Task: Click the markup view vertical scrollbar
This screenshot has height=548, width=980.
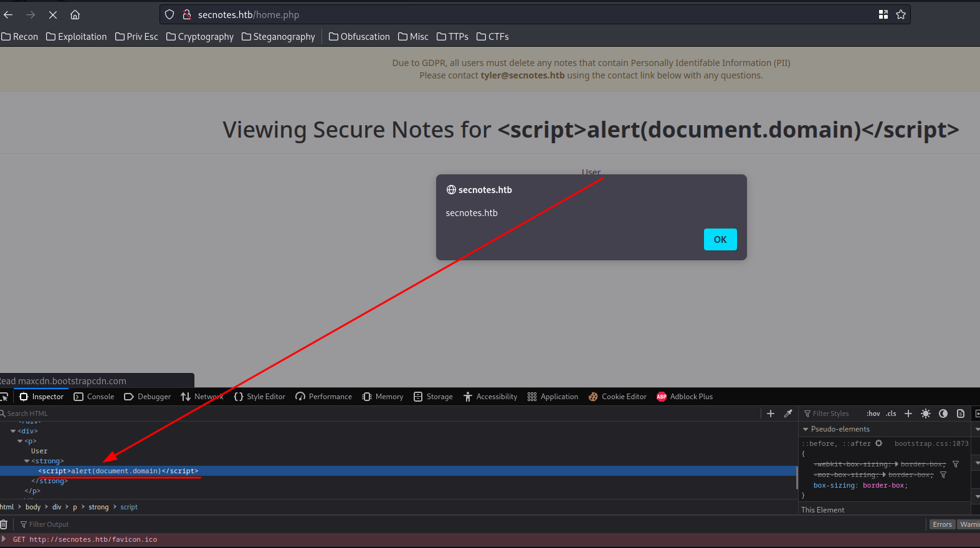Action: 797,477
